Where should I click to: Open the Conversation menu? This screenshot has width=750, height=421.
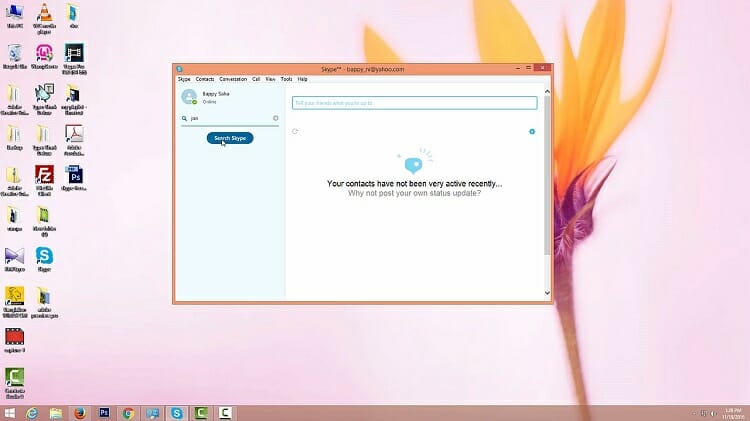pyautogui.click(x=233, y=79)
